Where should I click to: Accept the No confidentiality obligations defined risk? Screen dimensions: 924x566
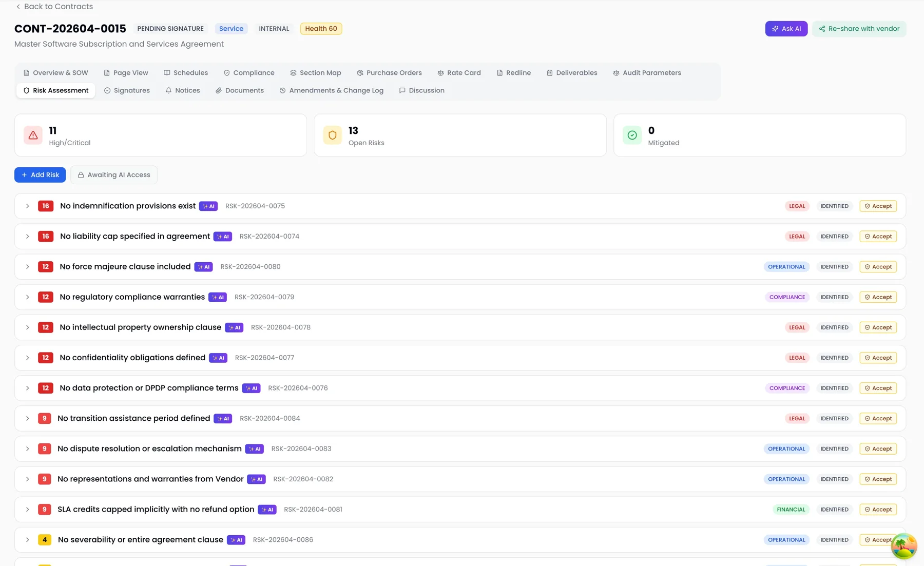[x=878, y=358]
